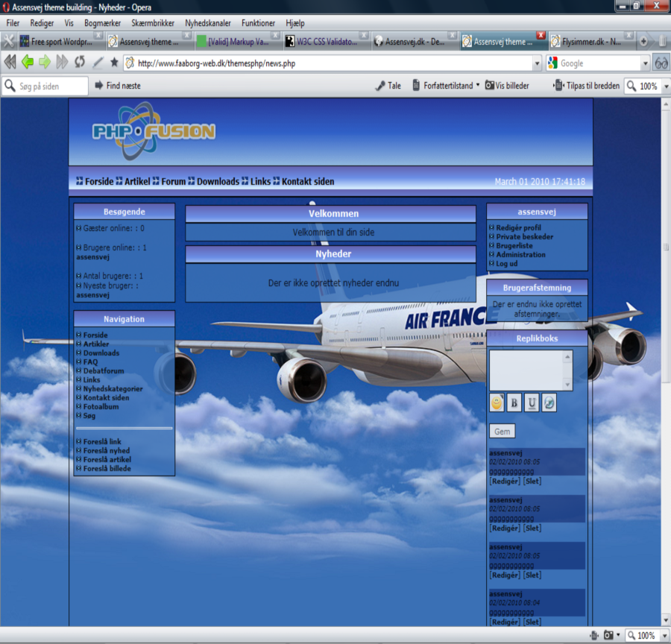This screenshot has width=671, height=644.
Task: Reload the page with the reload icon
Action: click(x=80, y=63)
